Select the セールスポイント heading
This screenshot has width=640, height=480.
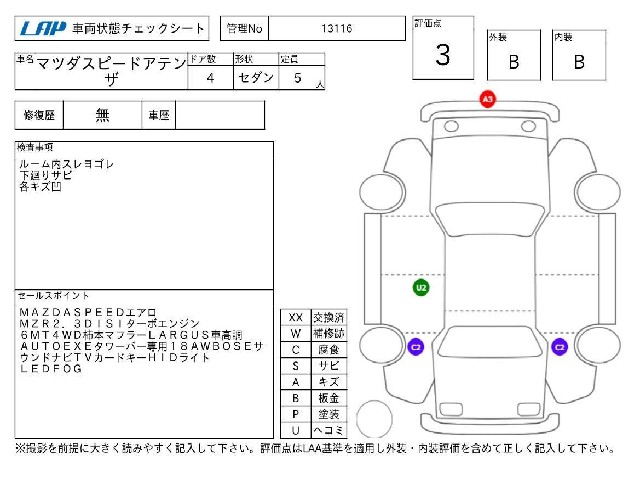[x=53, y=295]
